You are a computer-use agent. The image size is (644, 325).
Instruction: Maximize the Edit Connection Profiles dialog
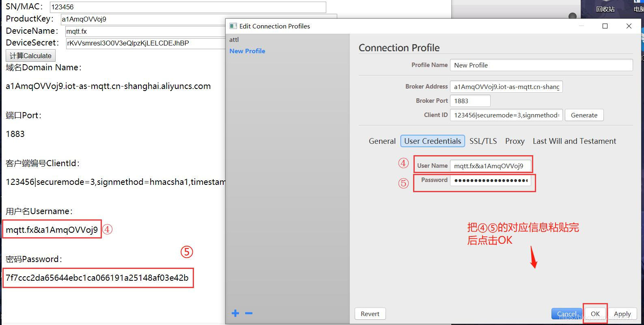click(605, 26)
